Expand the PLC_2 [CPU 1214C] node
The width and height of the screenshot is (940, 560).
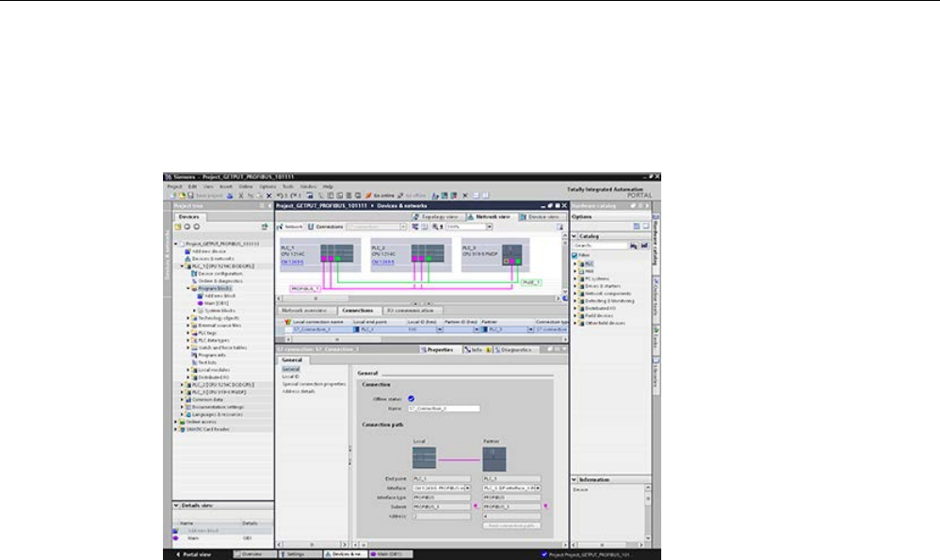(x=182, y=385)
